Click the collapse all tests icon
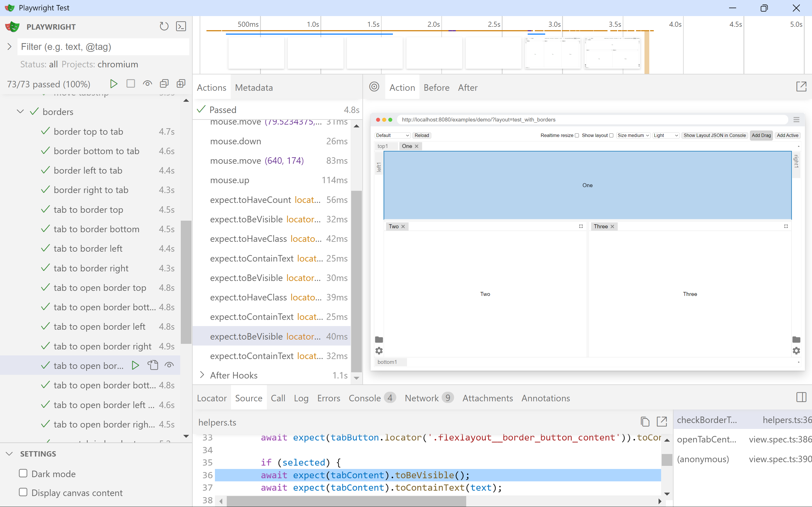Screen dimensions: 812x507 coord(164,84)
